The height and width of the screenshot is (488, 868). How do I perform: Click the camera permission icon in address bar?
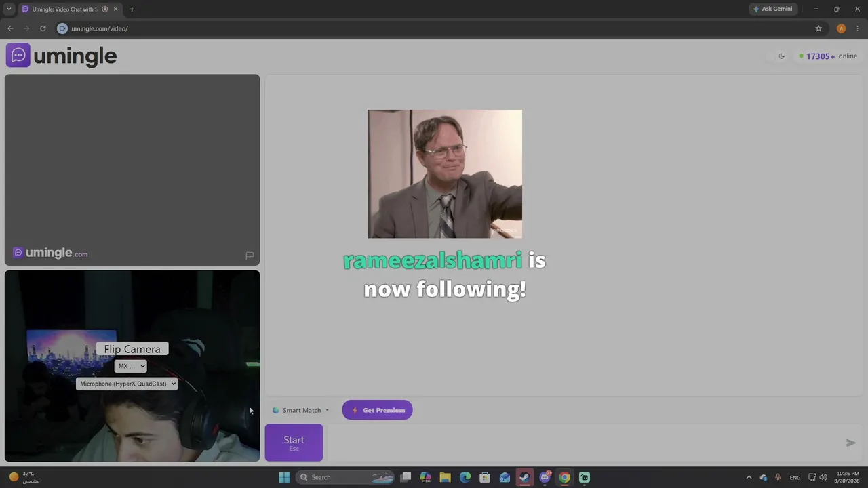click(x=62, y=28)
